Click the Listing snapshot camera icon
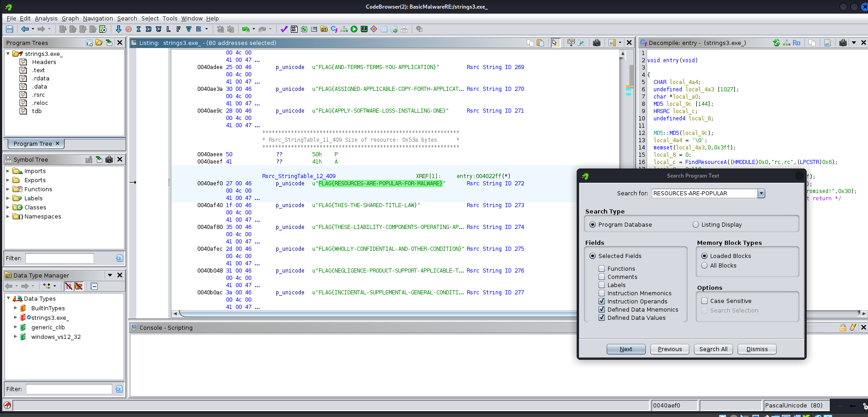868x417 pixels. pos(597,43)
